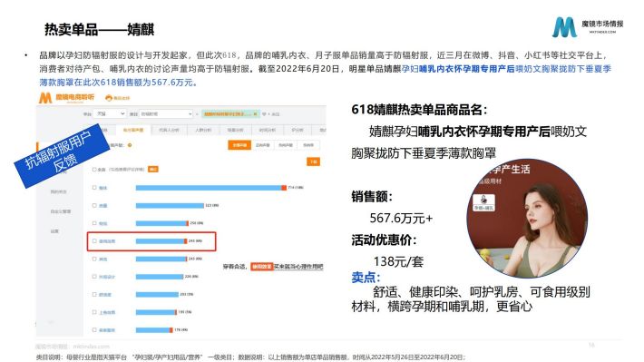The image size is (644, 362).
Task: Click the orange-filled leftmost volume filter button
Action: coord(239,145)
